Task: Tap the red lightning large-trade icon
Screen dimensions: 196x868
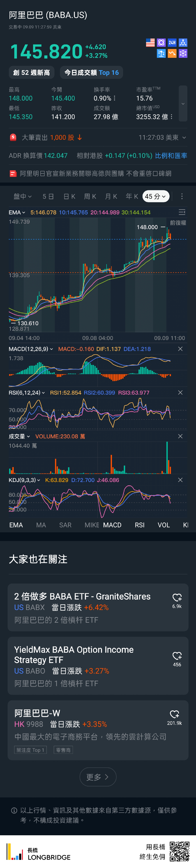Action: [x=13, y=137]
